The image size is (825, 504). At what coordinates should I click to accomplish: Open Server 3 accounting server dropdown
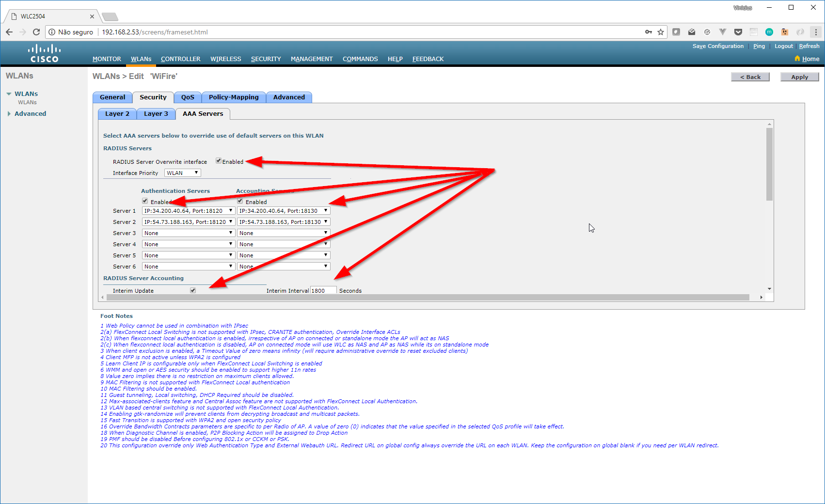pyautogui.click(x=284, y=233)
